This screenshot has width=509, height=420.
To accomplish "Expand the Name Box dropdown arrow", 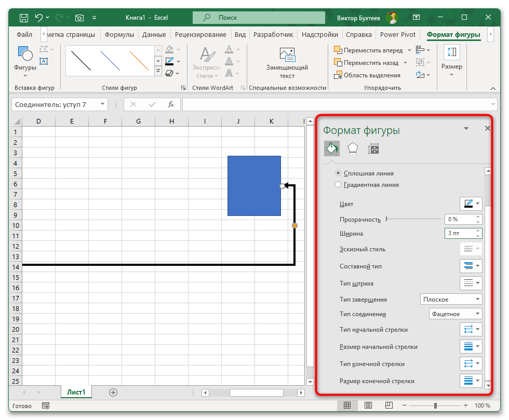I will click(x=103, y=104).
